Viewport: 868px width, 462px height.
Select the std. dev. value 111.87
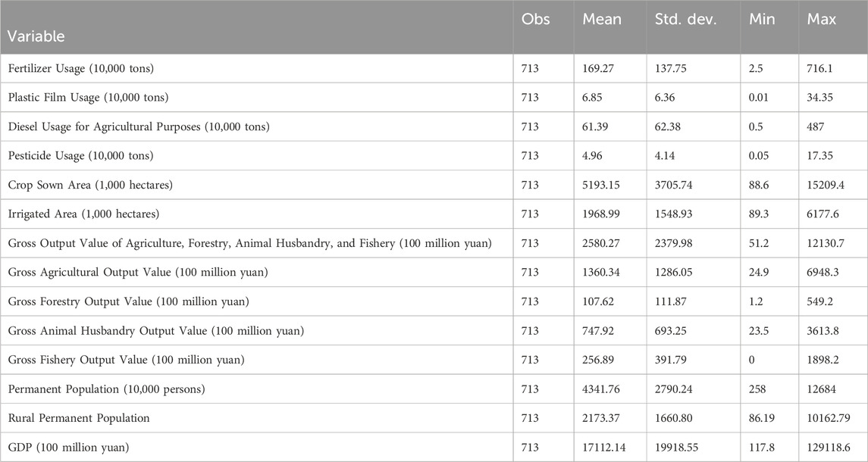pyautogui.click(x=670, y=301)
